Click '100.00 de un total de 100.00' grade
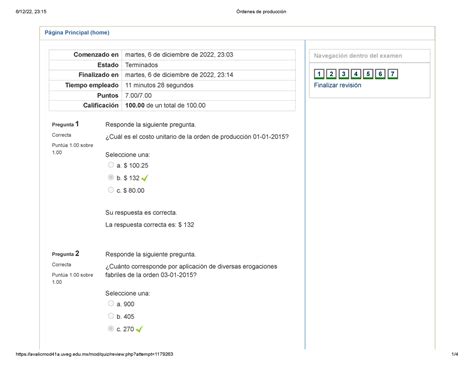The width and height of the screenshot is (474, 366). (165, 105)
